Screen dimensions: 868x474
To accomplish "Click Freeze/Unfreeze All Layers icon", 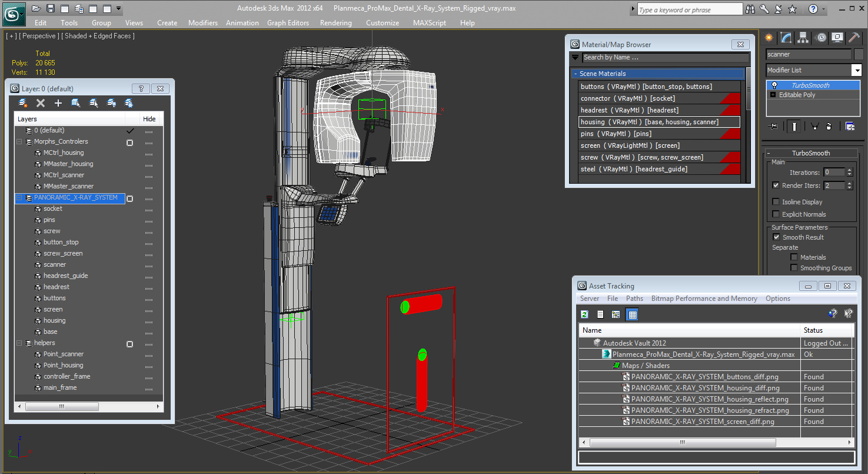I will (129, 103).
